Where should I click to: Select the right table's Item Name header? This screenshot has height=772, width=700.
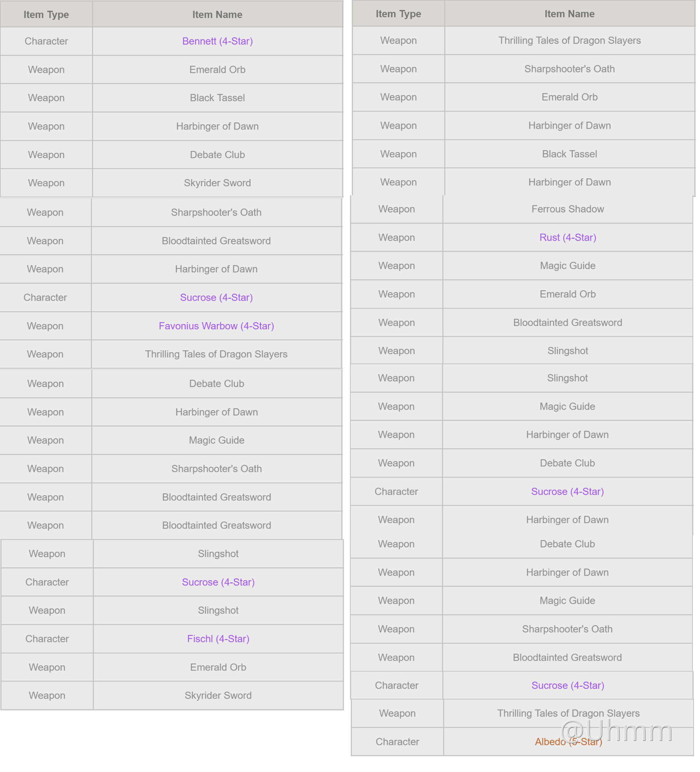click(x=569, y=14)
